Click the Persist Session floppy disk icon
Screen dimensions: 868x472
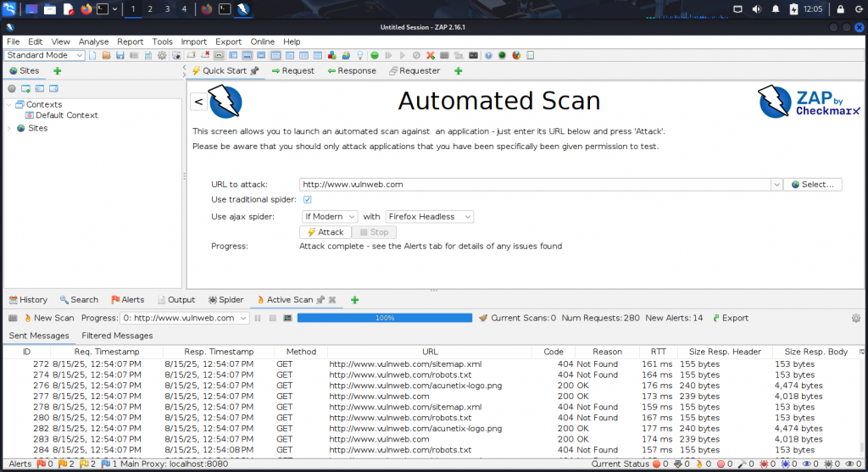point(120,55)
